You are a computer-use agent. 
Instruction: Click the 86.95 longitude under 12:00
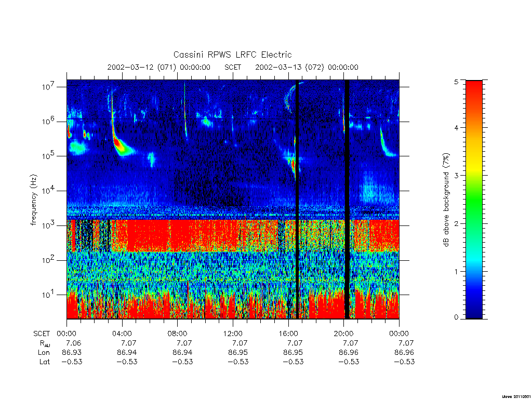tap(238, 353)
